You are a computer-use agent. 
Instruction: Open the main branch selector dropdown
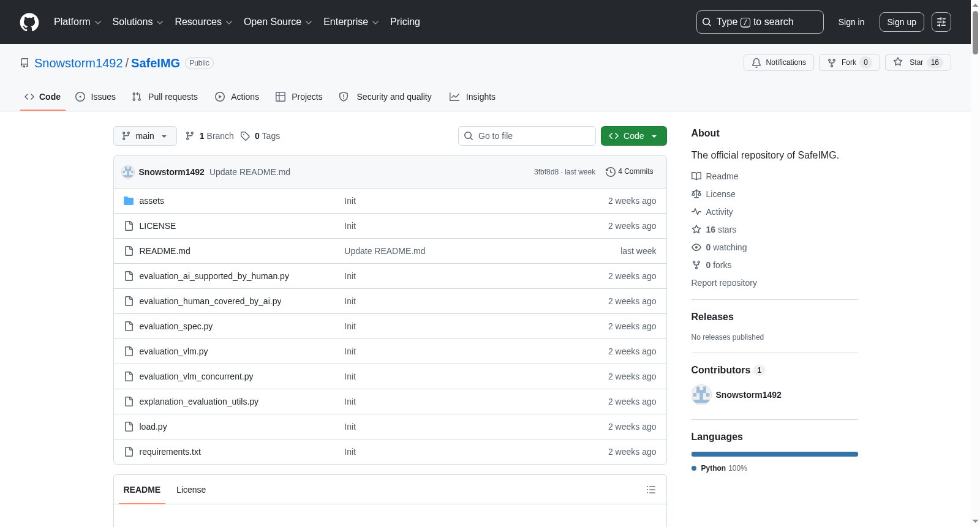pos(145,136)
